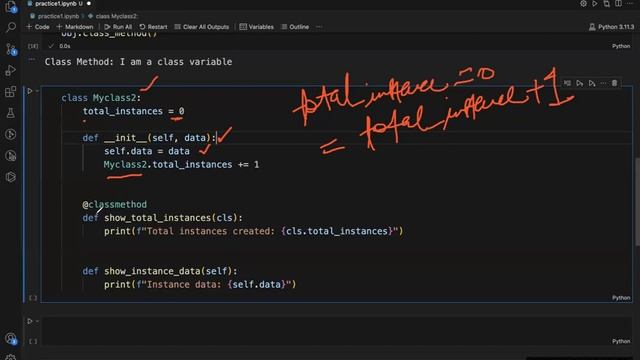The image size is (640, 360).
Task: Open the notebook Outline
Action: [295, 27]
